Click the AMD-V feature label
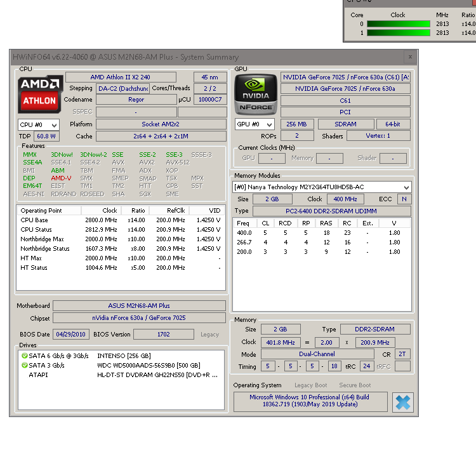This screenshot has height=452, width=476. point(61,178)
